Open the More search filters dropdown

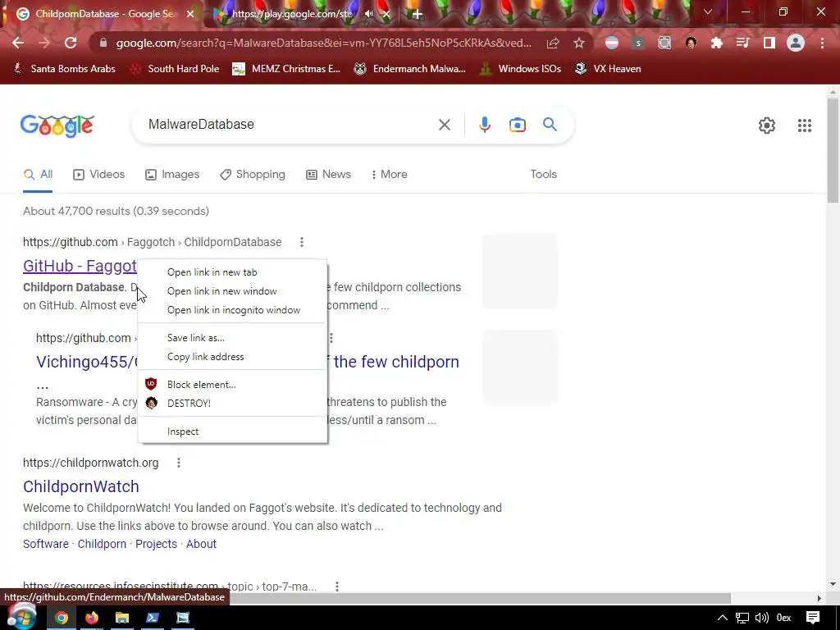[390, 175]
